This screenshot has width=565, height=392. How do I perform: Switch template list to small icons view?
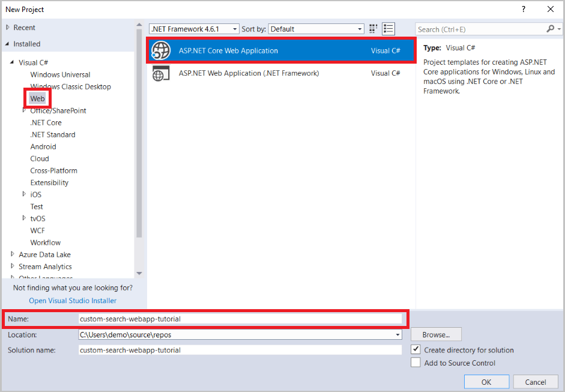(x=372, y=28)
